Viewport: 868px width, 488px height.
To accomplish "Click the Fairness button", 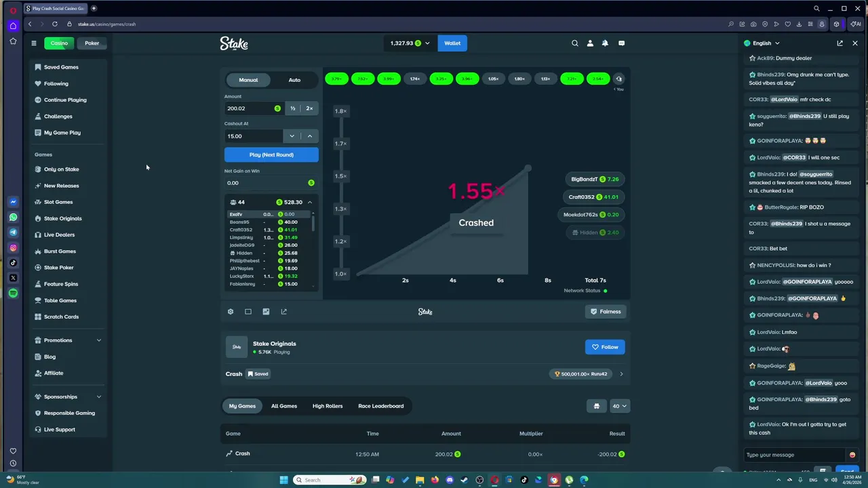I will (x=606, y=312).
